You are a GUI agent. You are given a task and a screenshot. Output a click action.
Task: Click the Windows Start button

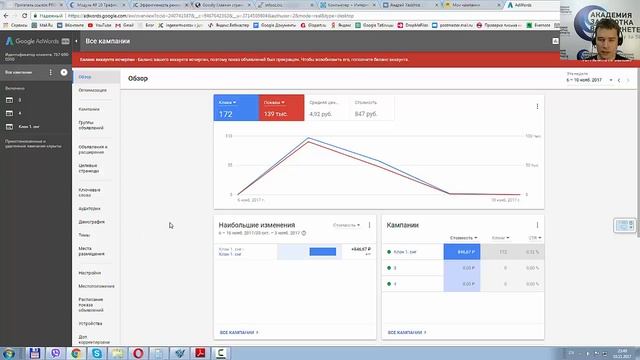pyautogui.click(x=9, y=353)
